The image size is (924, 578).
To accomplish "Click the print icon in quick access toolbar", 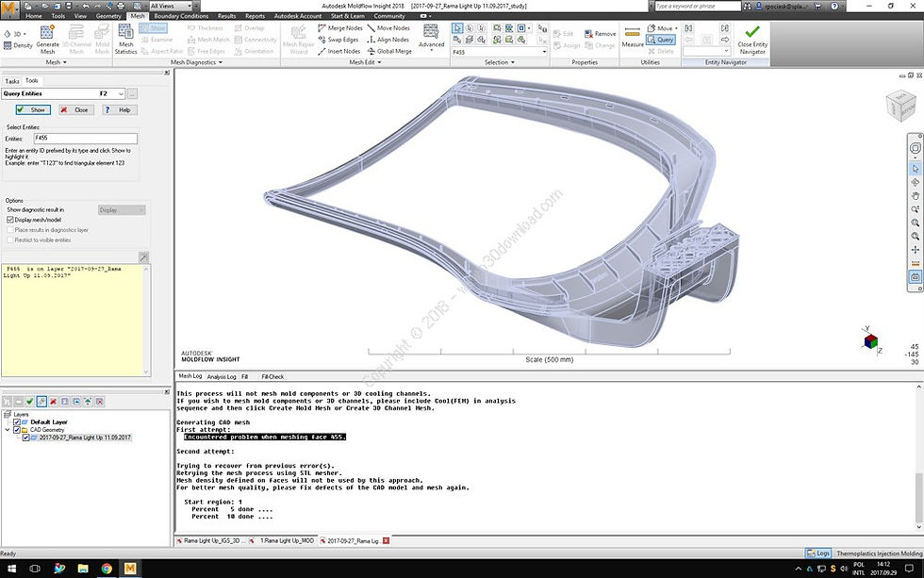I will tap(121, 6).
